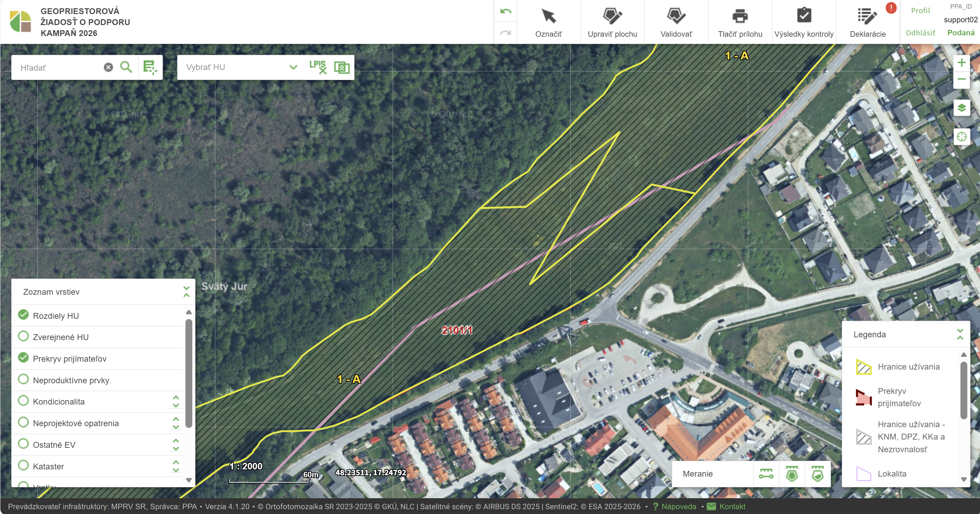Enable the Zverejnené HU layer
The image size is (980, 514).
[24, 337]
